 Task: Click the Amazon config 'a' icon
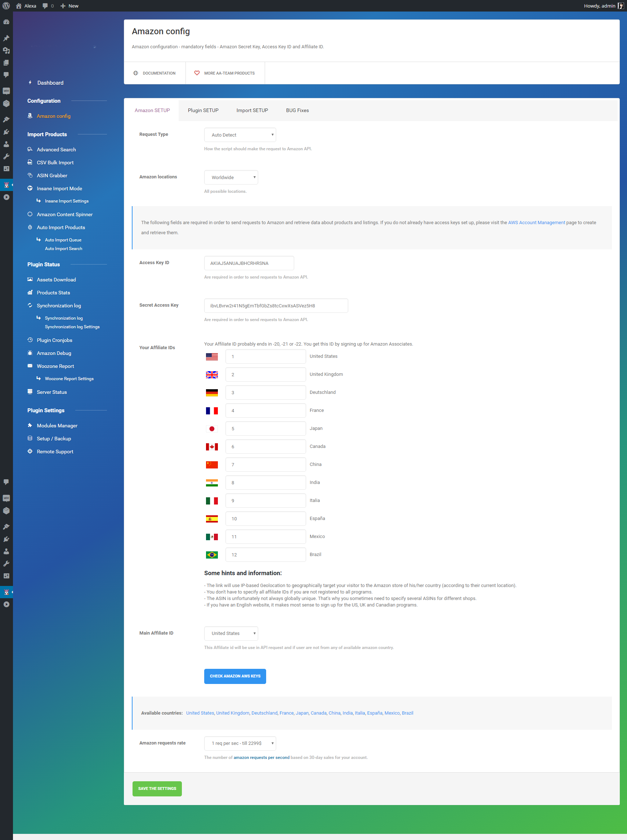30,116
